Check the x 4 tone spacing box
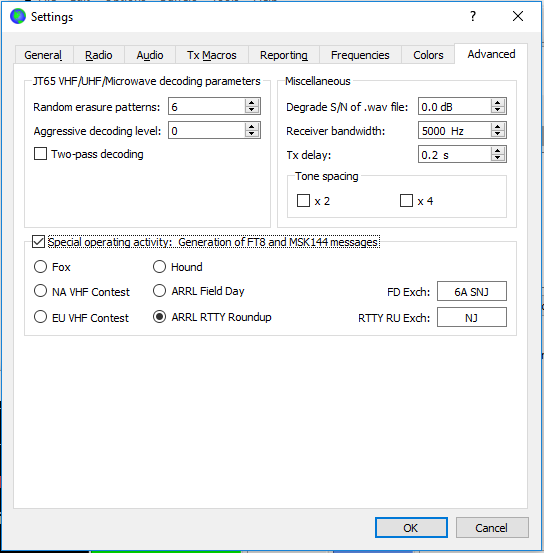This screenshot has width=544, height=553. (406, 201)
